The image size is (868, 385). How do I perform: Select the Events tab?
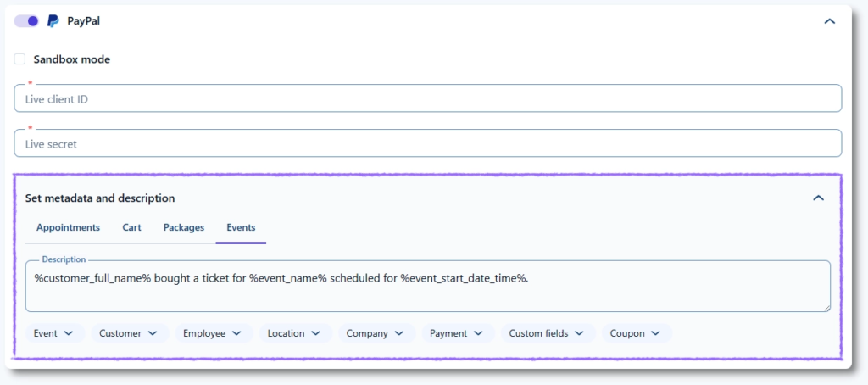pos(241,227)
